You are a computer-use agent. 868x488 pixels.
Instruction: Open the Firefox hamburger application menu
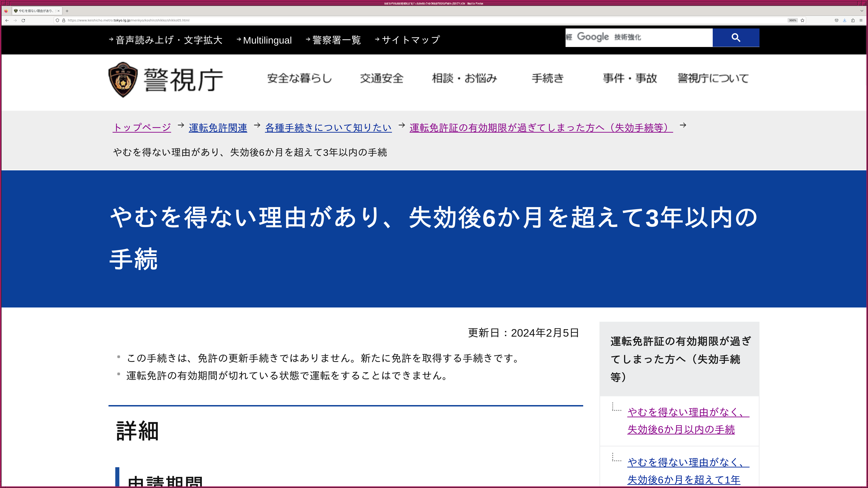coord(861,20)
